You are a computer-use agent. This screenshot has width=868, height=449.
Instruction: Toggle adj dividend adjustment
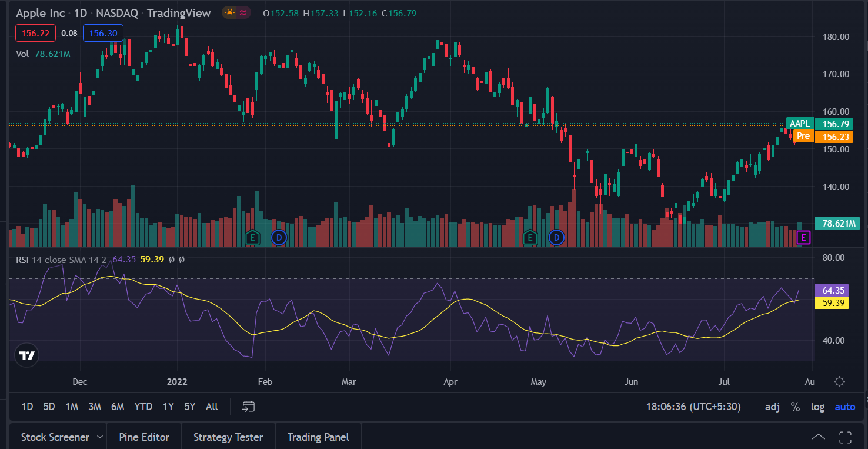[x=772, y=407]
